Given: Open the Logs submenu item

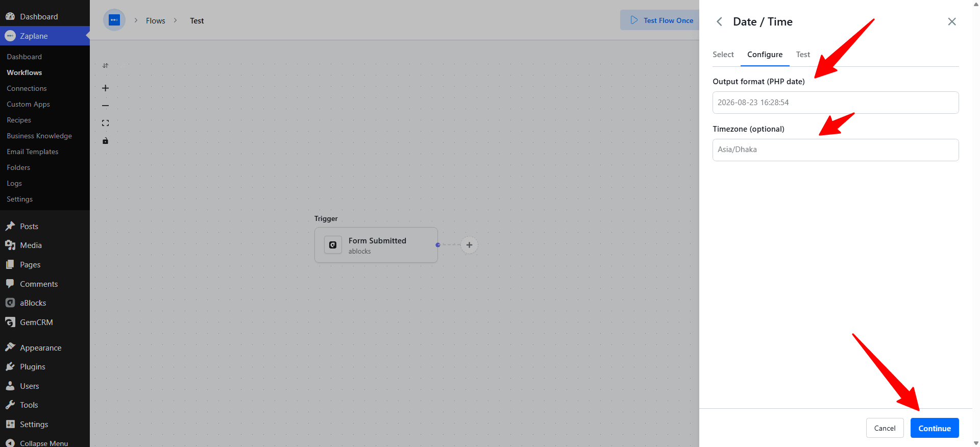Looking at the screenshot, I should tap(14, 183).
